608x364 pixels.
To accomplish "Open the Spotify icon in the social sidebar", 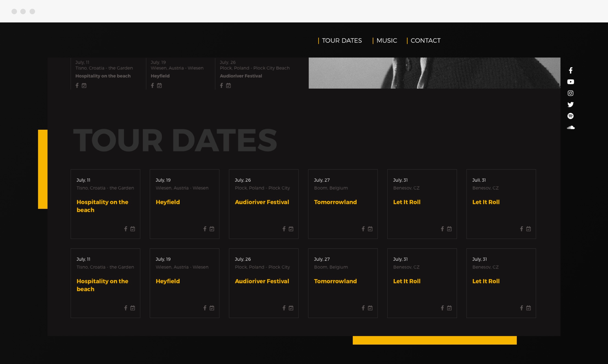I will click(570, 116).
